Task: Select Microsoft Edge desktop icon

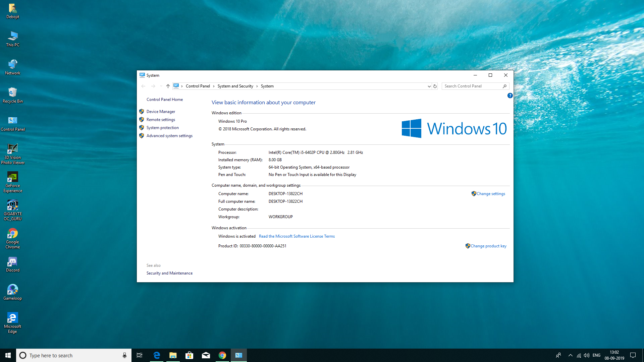Action: (x=13, y=323)
